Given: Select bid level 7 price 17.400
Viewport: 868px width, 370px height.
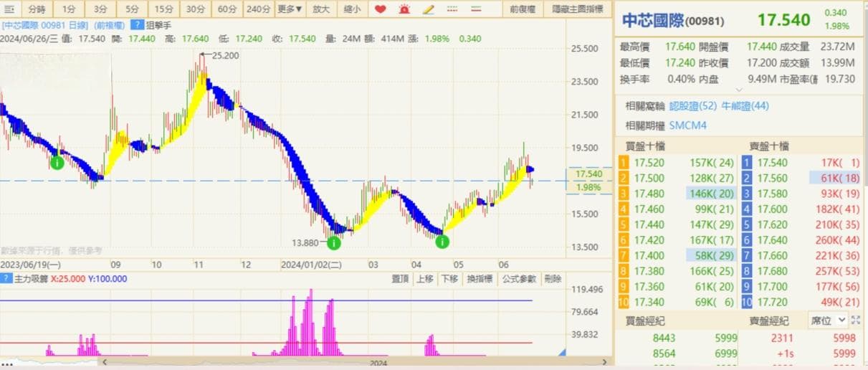Looking at the screenshot, I should (649, 255).
